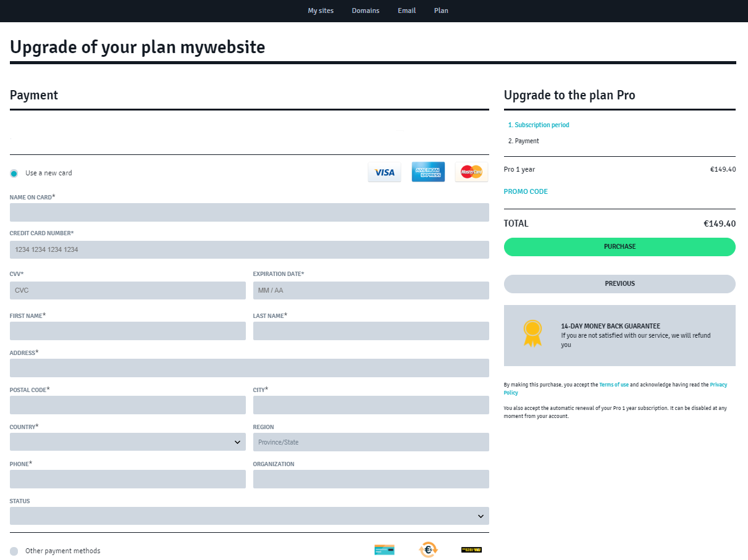Open My sites in top navigation
The height and width of the screenshot is (560, 748).
[x=321, y=10]
